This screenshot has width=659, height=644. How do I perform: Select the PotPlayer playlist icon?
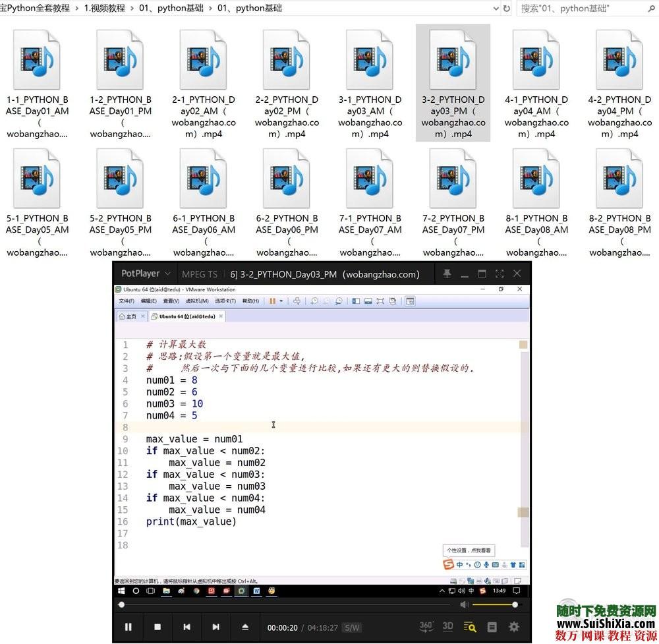(x=492, y=627)
